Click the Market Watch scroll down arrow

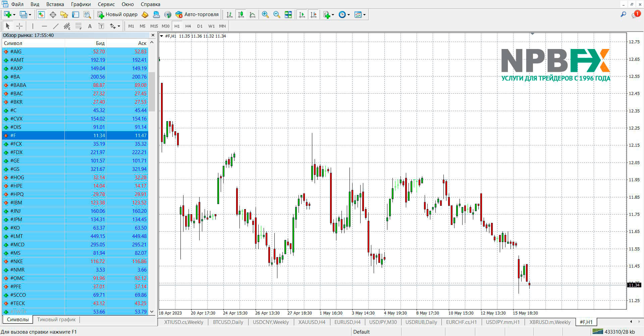tap(152, 311)
